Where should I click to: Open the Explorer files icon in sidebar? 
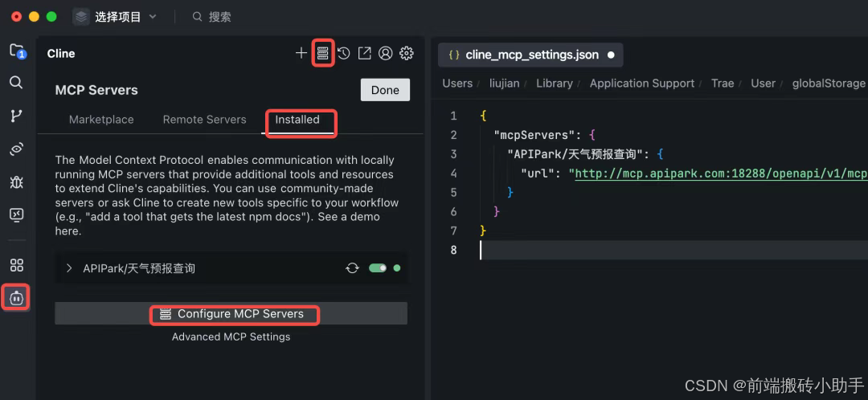coord(17,51)
